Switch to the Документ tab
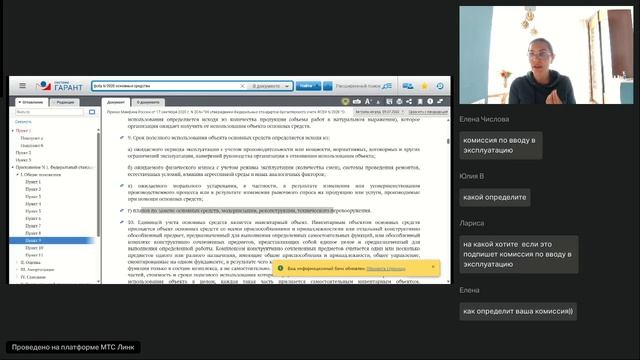 point(116,102)
